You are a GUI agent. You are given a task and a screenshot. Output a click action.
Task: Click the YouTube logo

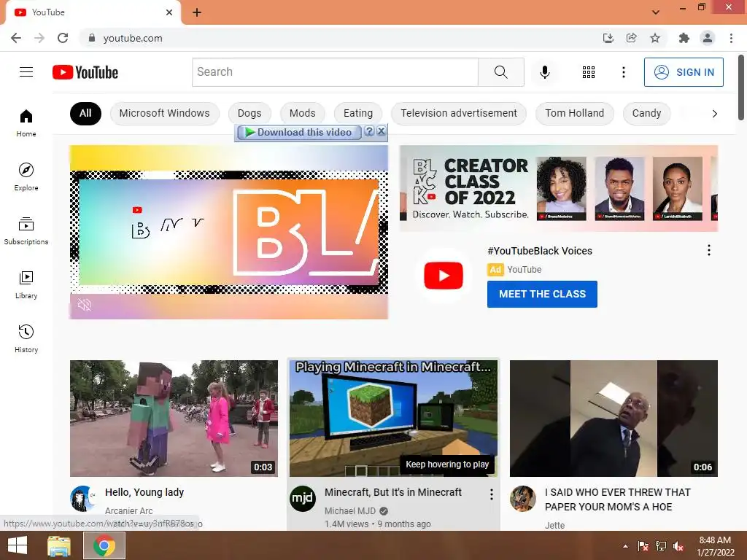pos(85,72)
